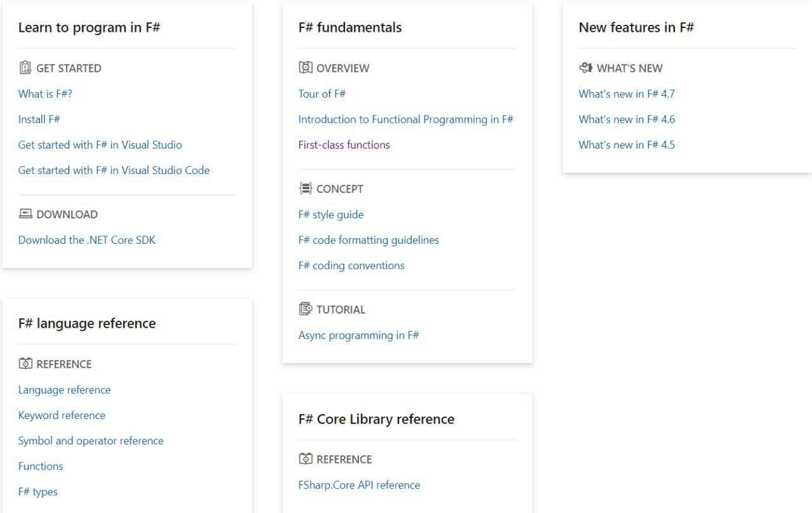812x513 pixels.
Task: Open Get started with F# in Visual Studio
Action: coord(100,145)
